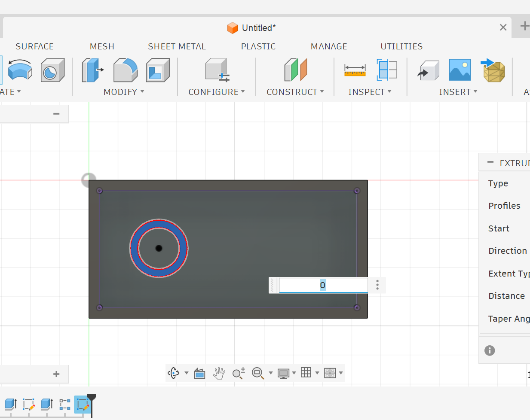Switch to the UTILITIES tab
This screenshot has width=530, height=420.
point(401,46)
